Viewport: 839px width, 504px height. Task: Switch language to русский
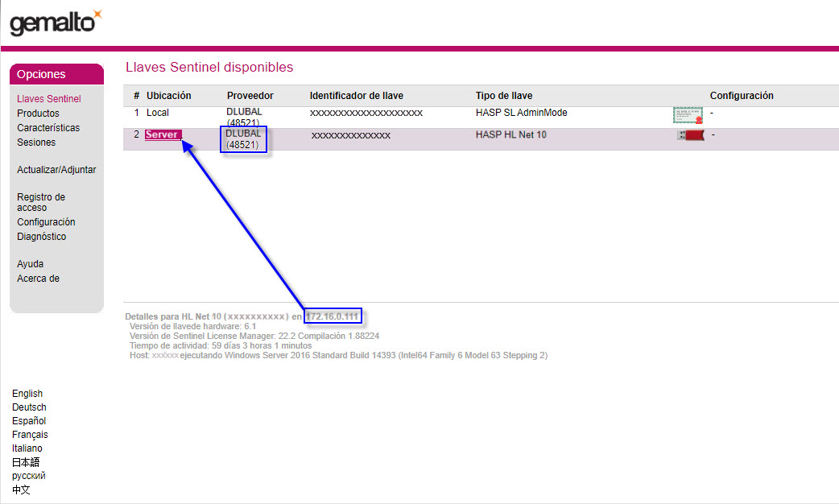pyautogui.click(x=28, y=476)
